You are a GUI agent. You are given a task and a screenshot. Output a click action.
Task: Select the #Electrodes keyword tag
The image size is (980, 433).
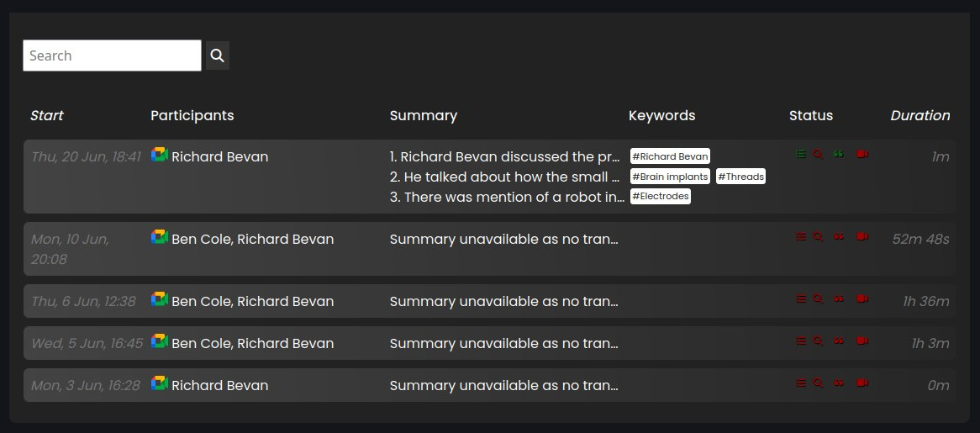[x=661, y=196]
